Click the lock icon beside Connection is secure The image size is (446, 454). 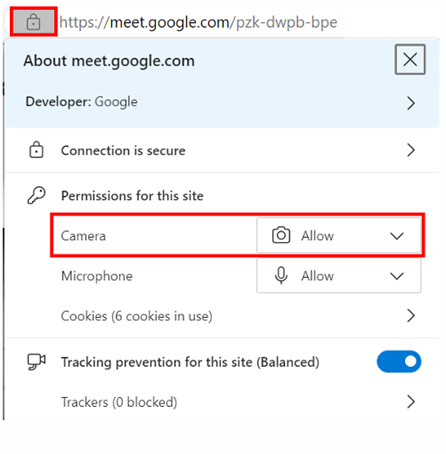pyautogui.click(x=36, y=150)
